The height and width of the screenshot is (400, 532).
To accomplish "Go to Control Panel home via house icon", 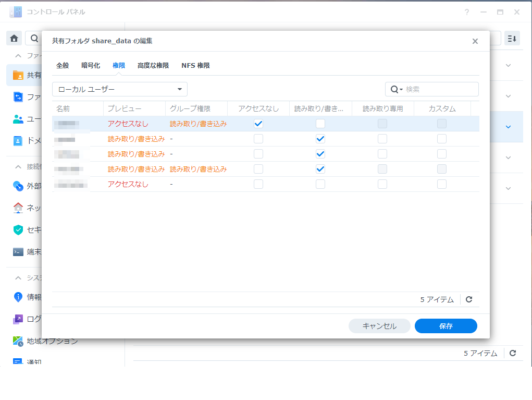I will (x=14, y=39).
